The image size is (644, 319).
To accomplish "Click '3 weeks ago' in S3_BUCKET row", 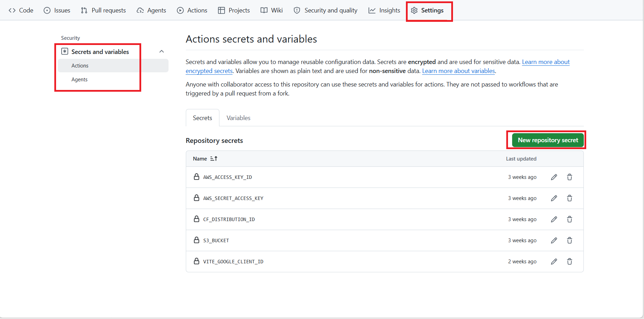I will click(x=522, y=240).
